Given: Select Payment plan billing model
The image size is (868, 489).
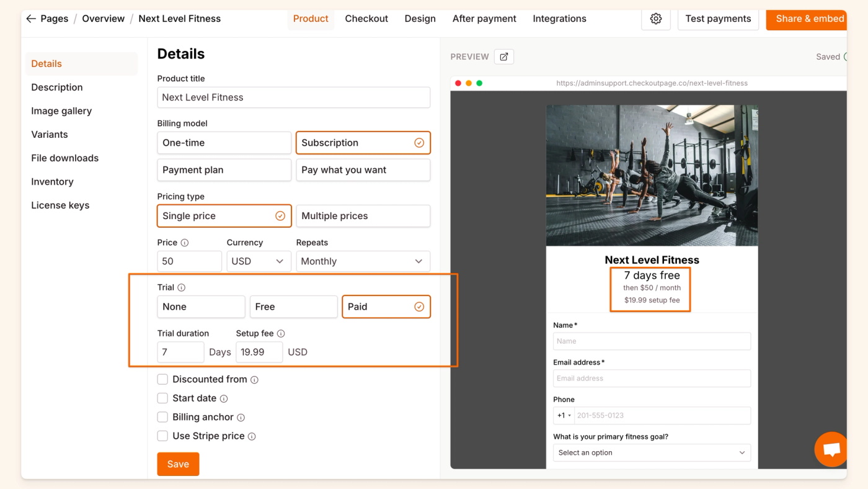Looking at the screenshot, I should [x=224, y=170].
